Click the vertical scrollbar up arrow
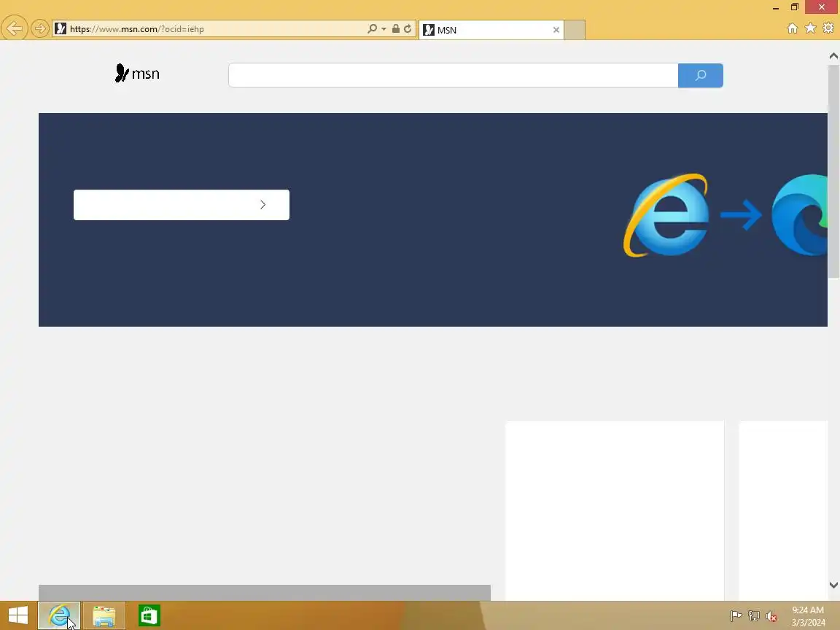840x630 pixels. click(833, 55)
